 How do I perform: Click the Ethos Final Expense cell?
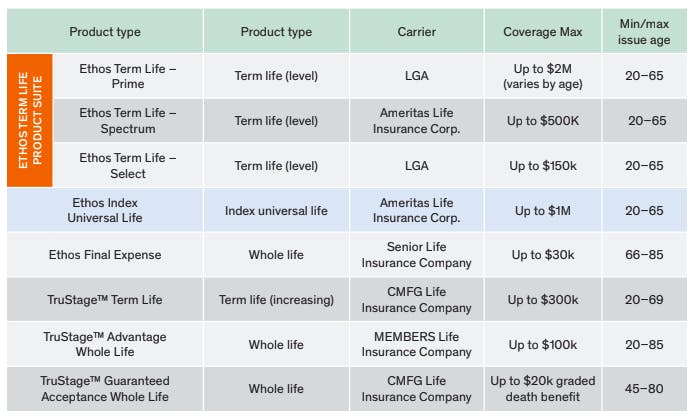pyautogui.click(x=105, y=255)
